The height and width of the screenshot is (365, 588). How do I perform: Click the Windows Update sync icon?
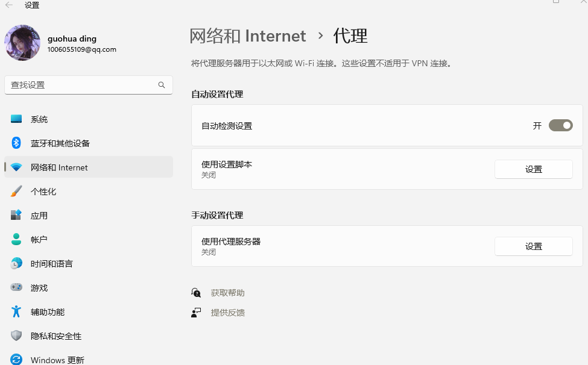tap(16, 360)
